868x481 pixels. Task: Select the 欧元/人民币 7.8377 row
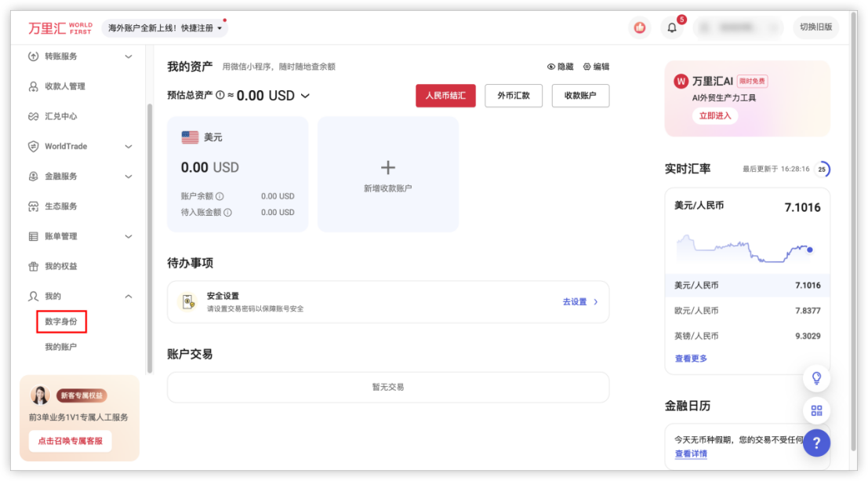tap(747, 311)
